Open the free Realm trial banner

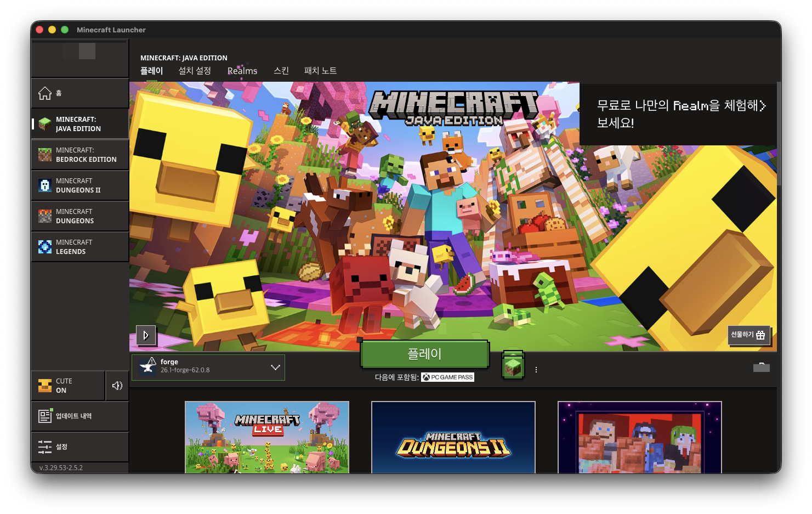pyautogui.click(x=678, y=114)
